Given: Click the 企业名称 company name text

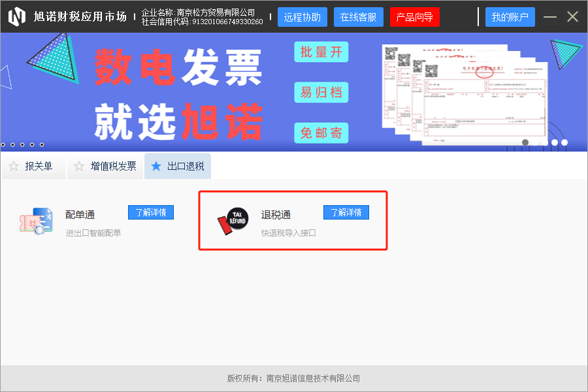Looking at the screenshot, I should [x=199, y=12].
